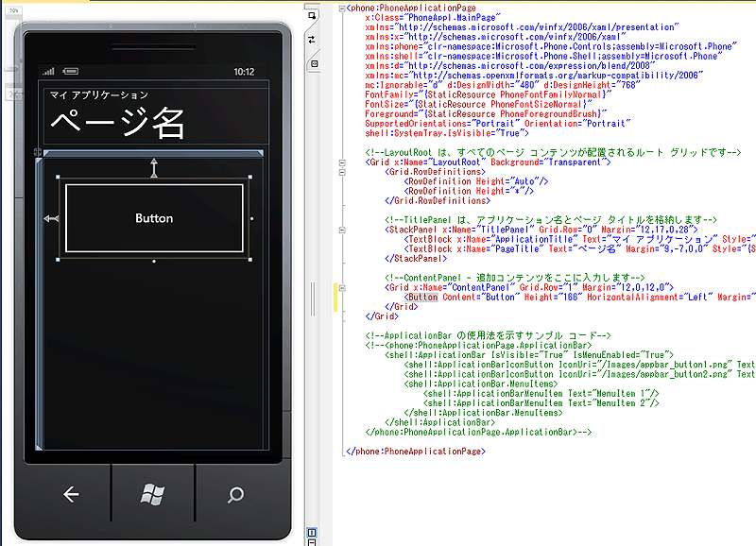Screen dimensions: 756x546
Task: Click the bottom margin dot below Button
Action: coord(154,262)
